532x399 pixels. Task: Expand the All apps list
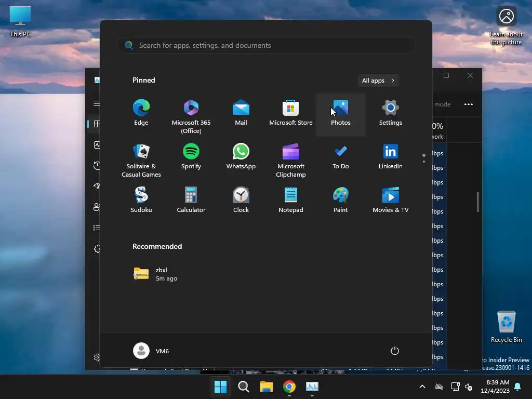click(378, 81)
